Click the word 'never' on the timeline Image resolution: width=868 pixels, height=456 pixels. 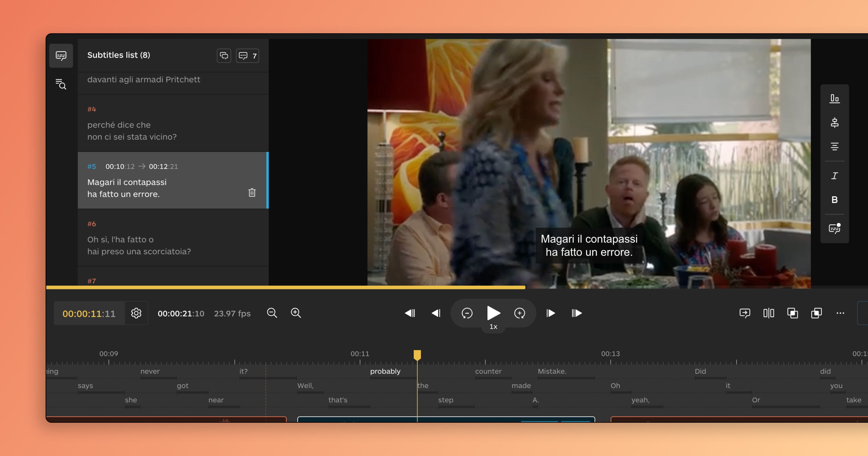pyautogui.click(x=150, y=371)
